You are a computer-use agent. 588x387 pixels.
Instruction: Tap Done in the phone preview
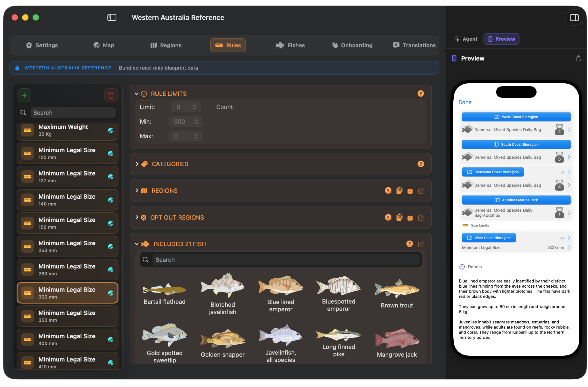coord(465,102)
